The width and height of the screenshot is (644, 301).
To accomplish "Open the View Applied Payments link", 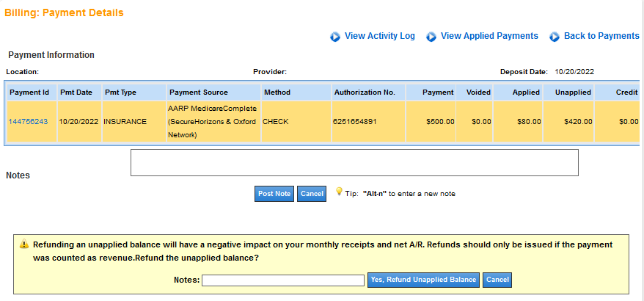I will point(489,36).
